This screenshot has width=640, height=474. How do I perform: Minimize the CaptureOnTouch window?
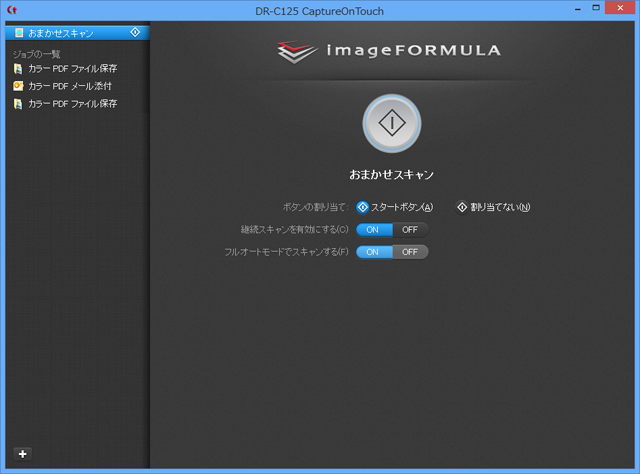point(578,9)
